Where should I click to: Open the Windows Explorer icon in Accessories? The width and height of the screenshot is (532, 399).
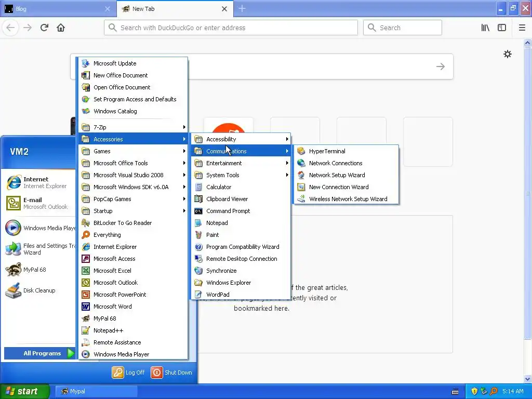[x=198, y=283]
